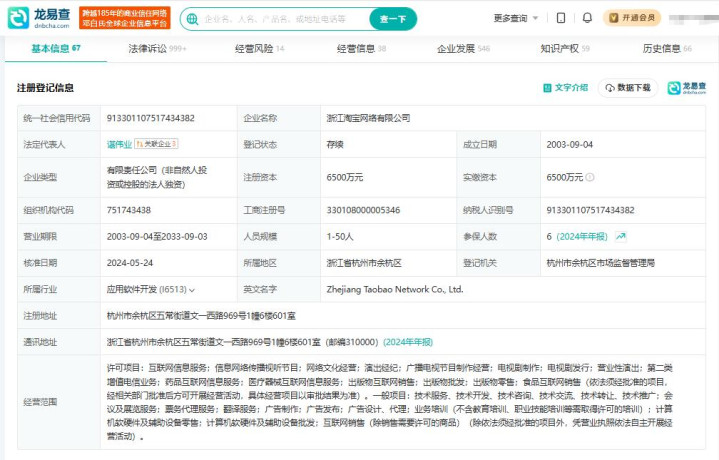Click the clipboard icon beside phone icon
The image size is (719, 460).
pos(587,18)
